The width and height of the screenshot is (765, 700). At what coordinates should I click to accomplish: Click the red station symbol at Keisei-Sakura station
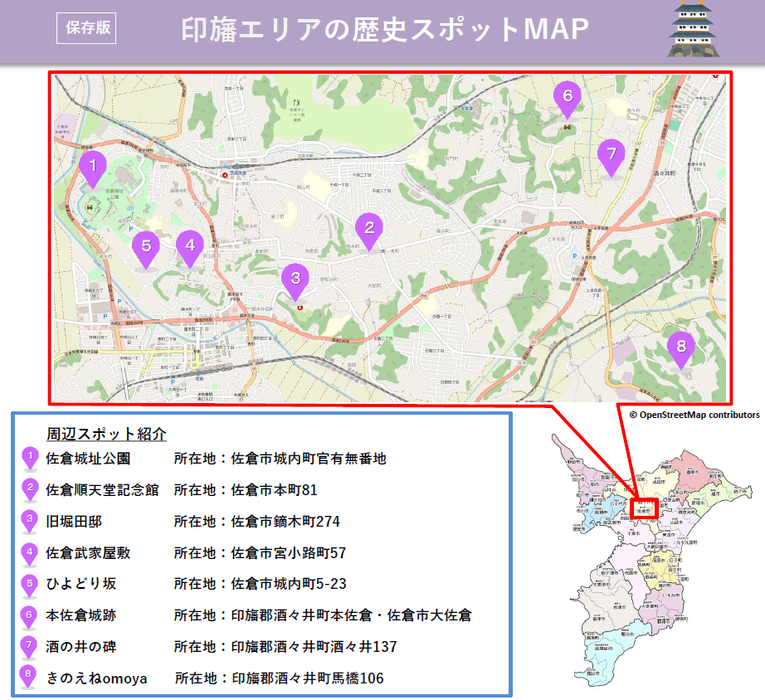(x=226, y=175)
